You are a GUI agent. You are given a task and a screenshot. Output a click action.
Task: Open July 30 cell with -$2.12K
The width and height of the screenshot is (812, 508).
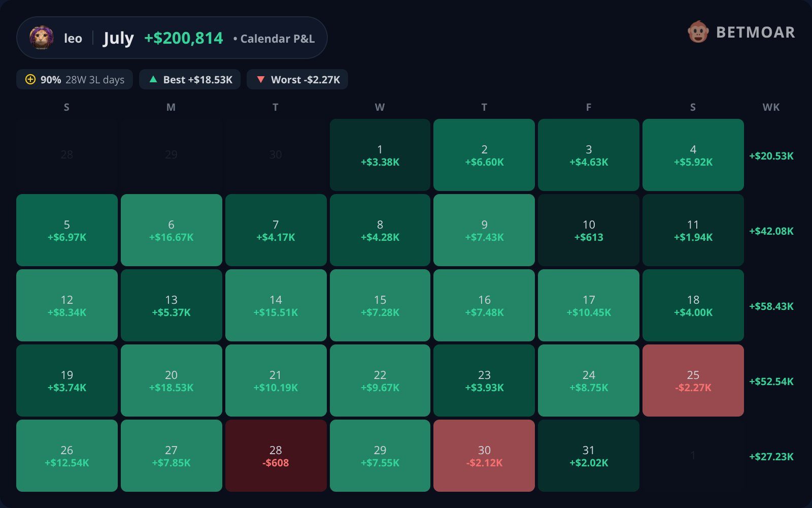(484, 456)
